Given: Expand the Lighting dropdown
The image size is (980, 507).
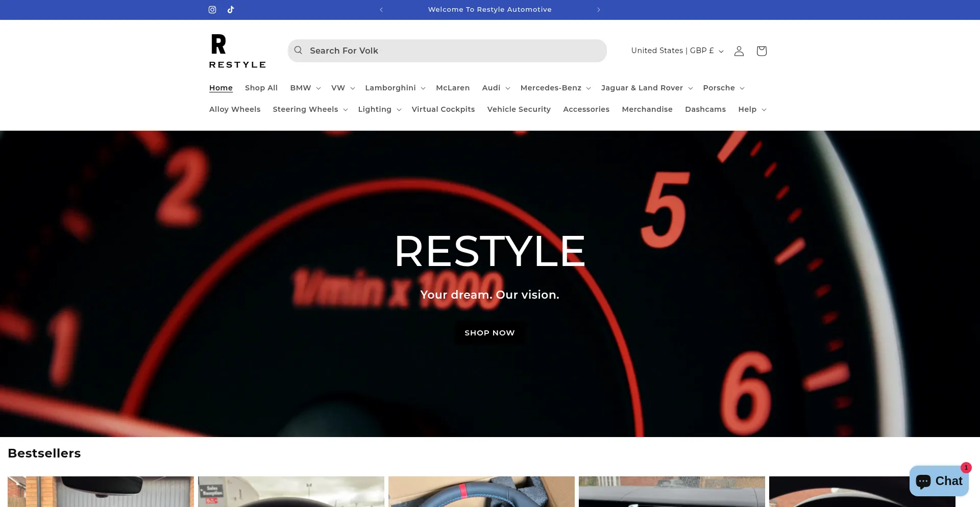Looking at the screenshot, I should point(379,109).
